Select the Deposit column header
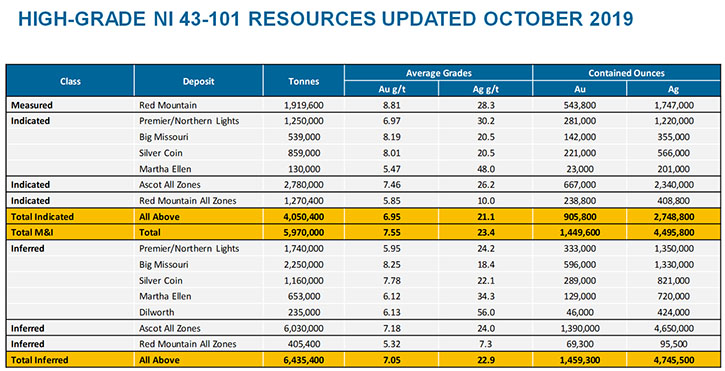Image resolution: width=725 pixels, height=371 pixels. coord(198,81)
